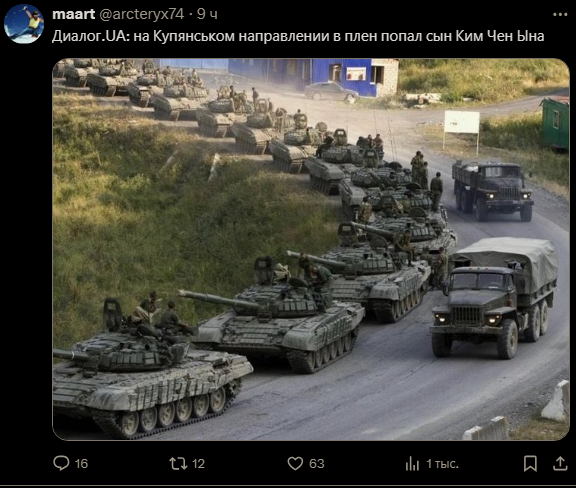Viewport: 576px width, 488px height.
Task: Click the 1 тыс. views count
Action: [442, 464]
